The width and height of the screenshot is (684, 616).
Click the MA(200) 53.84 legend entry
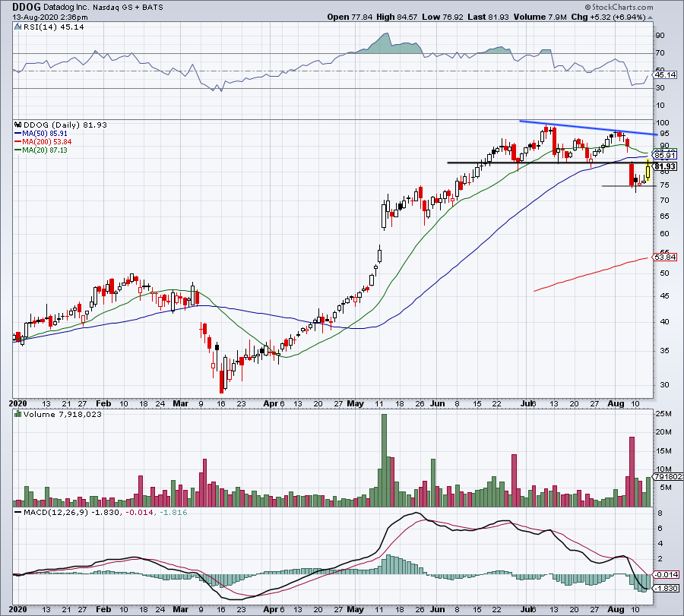[43, 142]
